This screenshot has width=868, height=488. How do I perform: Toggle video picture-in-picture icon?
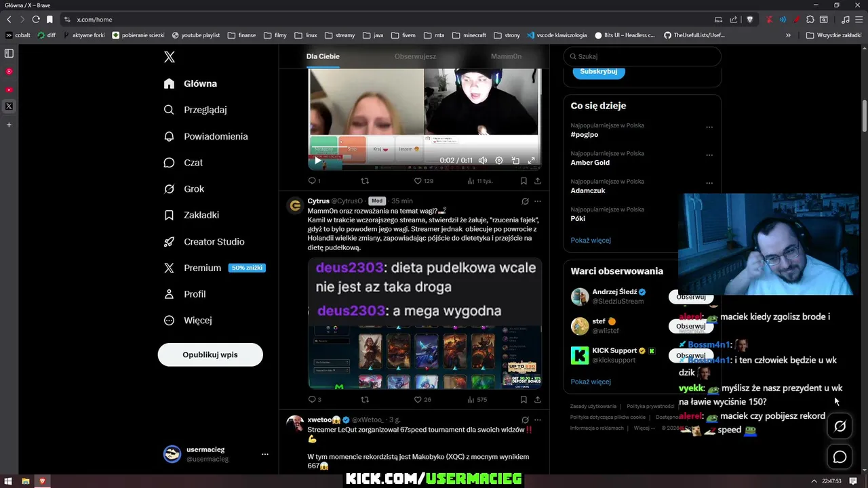click(515, 161)
